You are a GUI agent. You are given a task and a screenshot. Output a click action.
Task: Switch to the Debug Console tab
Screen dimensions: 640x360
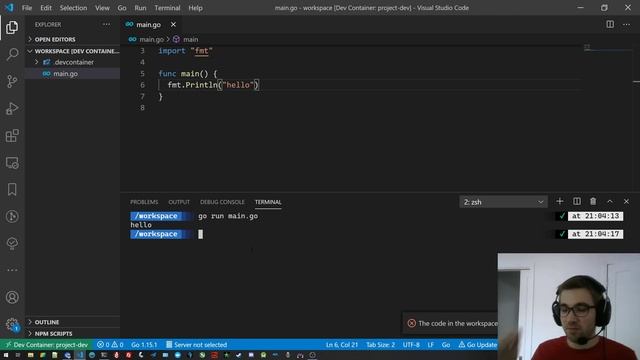222,202
